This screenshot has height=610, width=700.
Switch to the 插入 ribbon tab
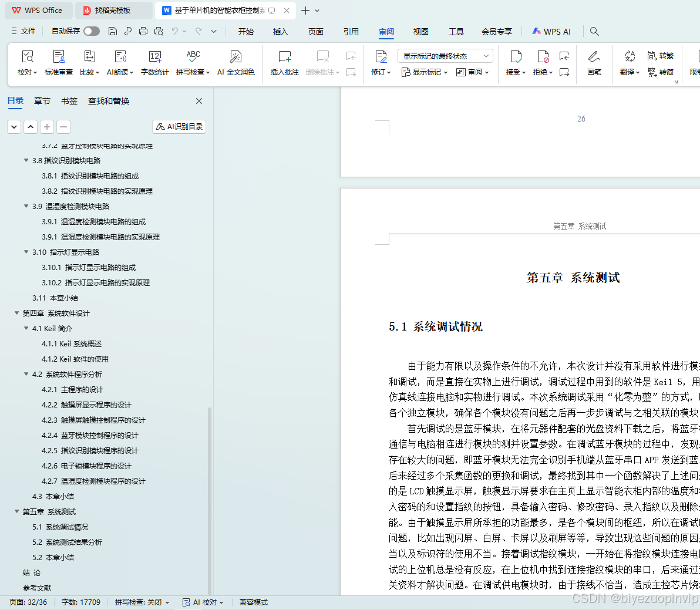pos(280,32)
